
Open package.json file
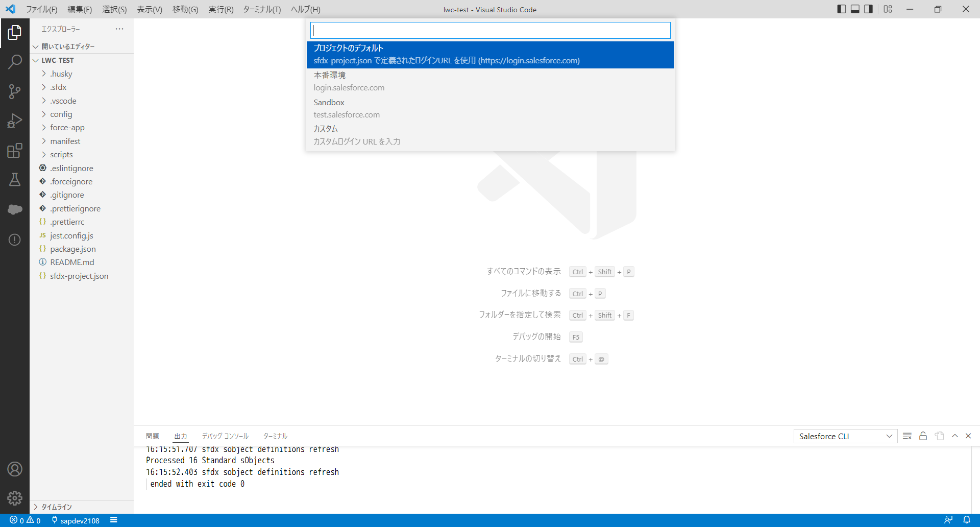click(82, 249)
